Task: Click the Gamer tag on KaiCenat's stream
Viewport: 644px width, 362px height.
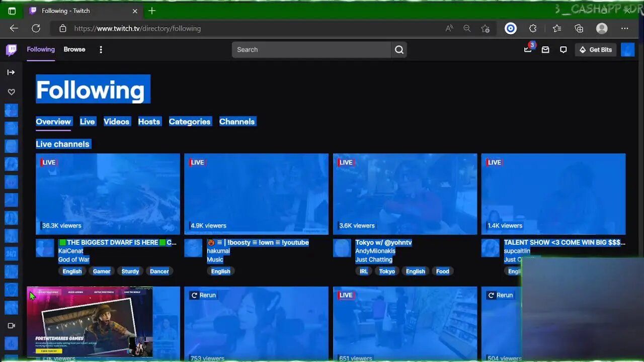Action: [102, 271]
